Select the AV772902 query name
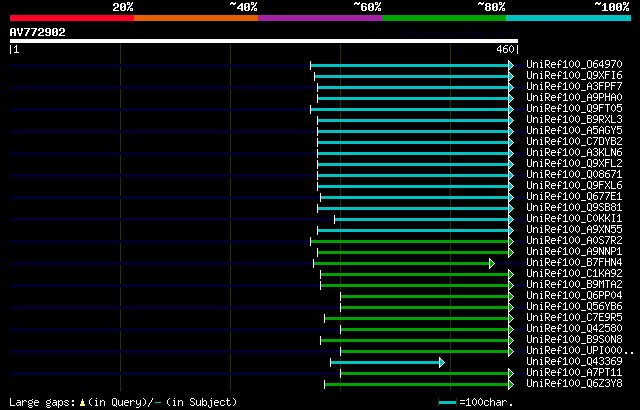The height and width of the screenshot is (410, 640). [38, 32]
